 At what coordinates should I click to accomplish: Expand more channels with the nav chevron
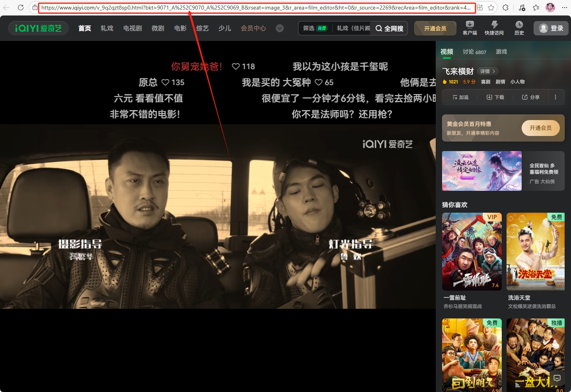280,28
